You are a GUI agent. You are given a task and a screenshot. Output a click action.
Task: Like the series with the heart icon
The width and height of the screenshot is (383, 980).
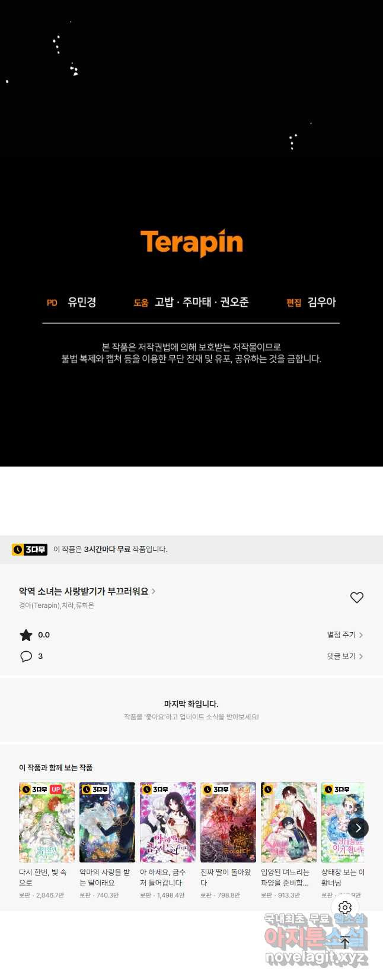[x=356, y=598]
